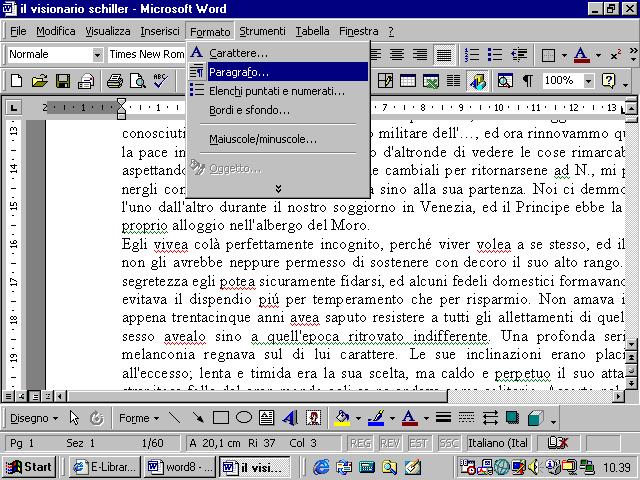Select the Oval drawing tool
The height and width of the screenshot is (480, 640).
coord(244,418)
